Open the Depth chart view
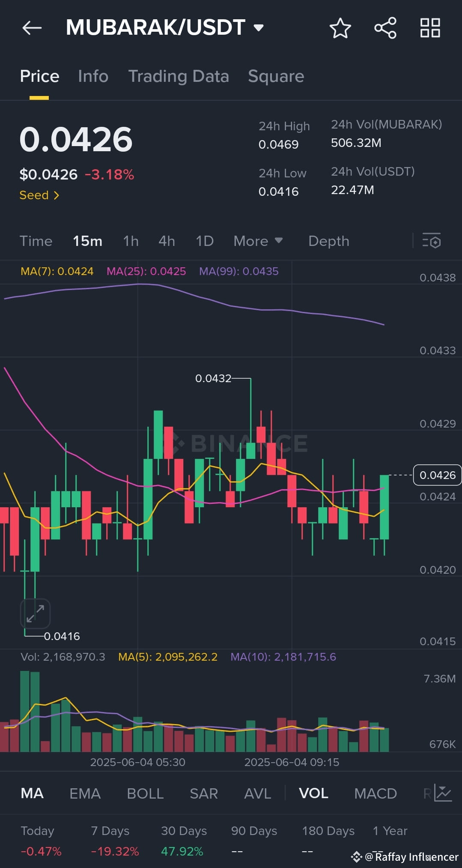Viewport: 462px width, 868px height. [x=329, y=241]
